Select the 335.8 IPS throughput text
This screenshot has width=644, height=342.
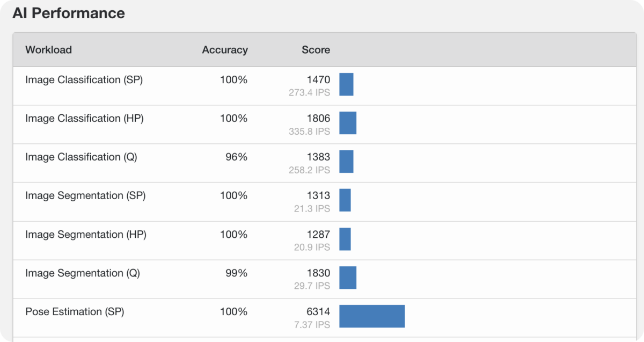coord(309,131)
